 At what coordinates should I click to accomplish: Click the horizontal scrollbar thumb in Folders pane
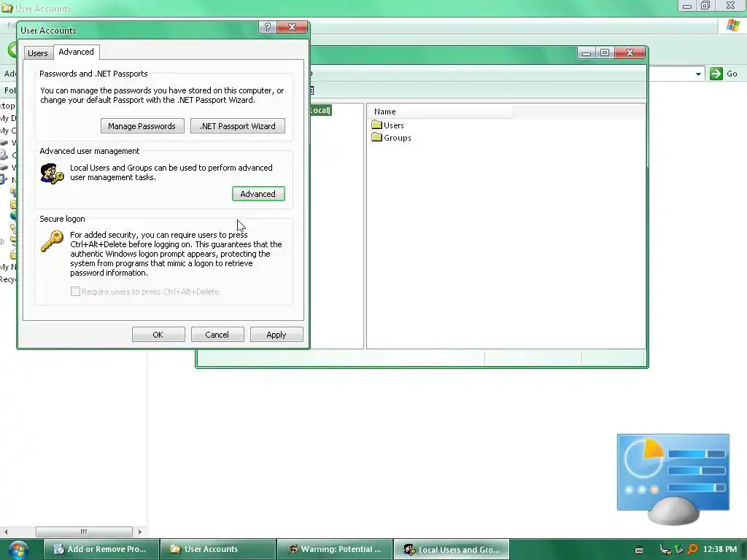click(x=84, y=532)
